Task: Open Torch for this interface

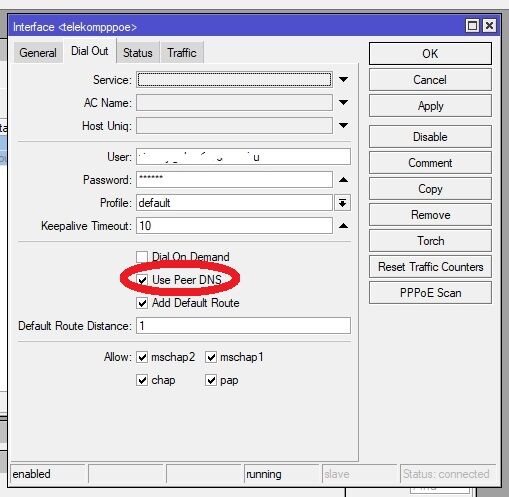Action: point(430,241)
